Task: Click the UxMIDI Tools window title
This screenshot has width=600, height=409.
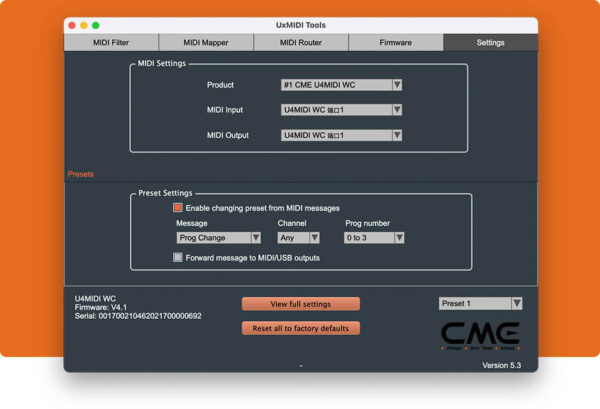Action: [x=301, y=25]
